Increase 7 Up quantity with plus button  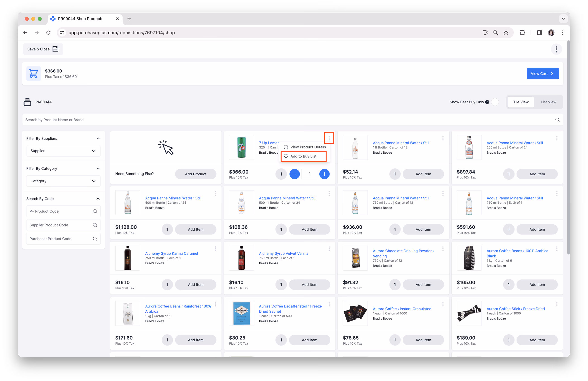click(324, 174)
